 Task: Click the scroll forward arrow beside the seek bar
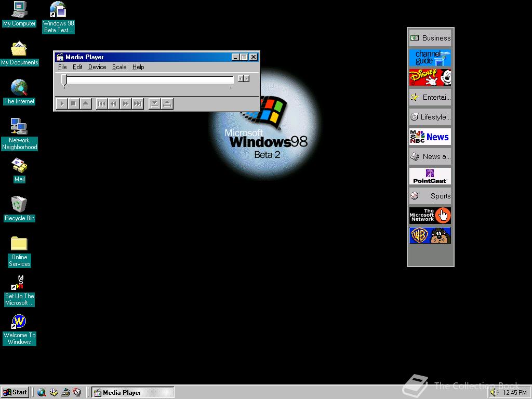(x=247, y=79)
